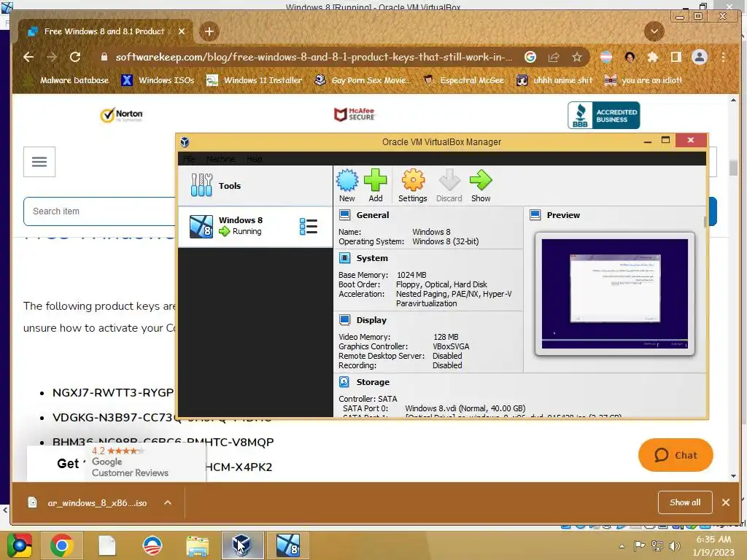The image size is (747, 560).
Task: Go back in the browser
Action: [x=28, y=57]
